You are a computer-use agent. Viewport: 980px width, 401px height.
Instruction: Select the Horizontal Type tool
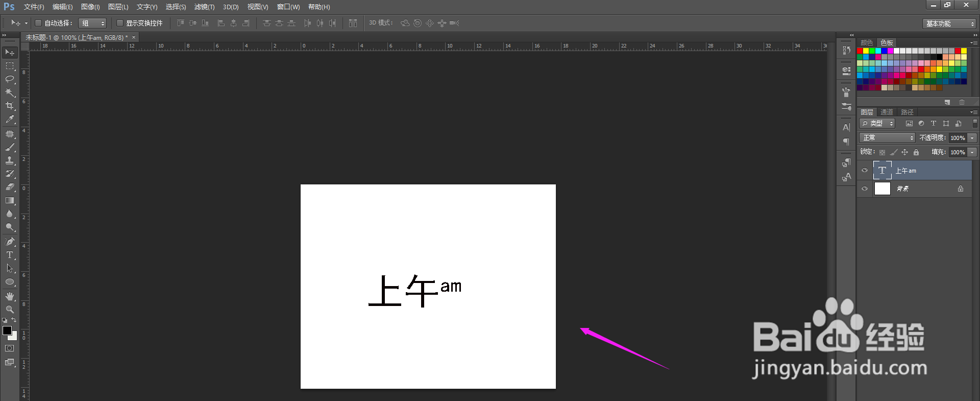pos(10,255)
